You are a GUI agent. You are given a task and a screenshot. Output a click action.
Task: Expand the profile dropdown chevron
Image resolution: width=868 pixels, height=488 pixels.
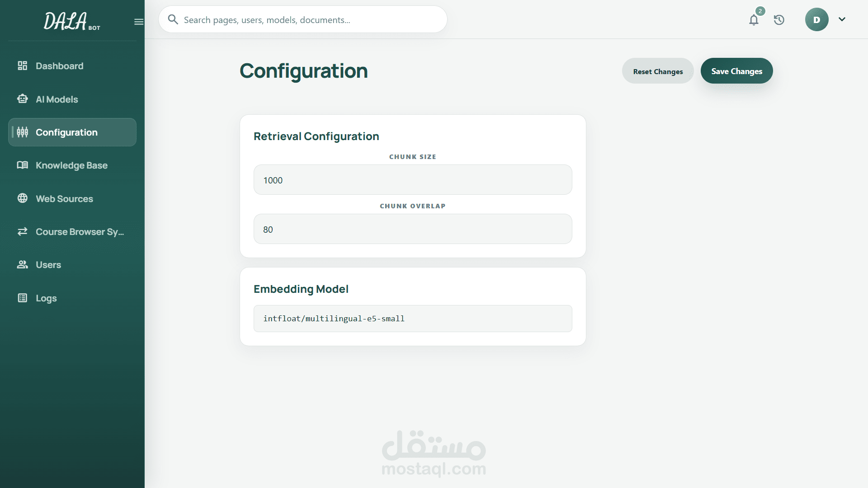842,19
